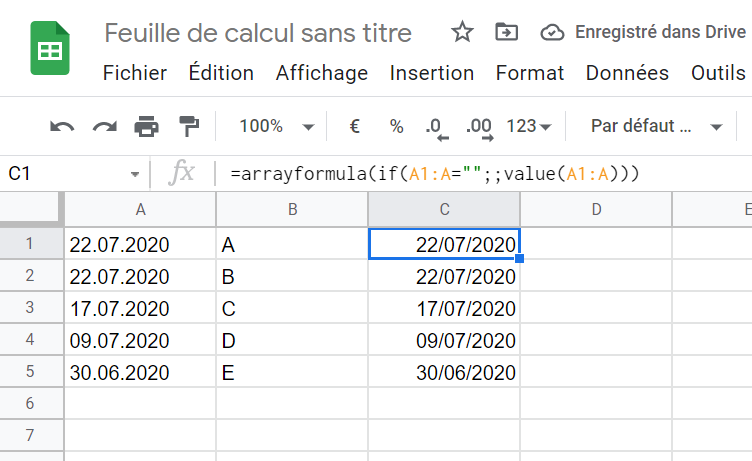Select cell A1 containing 22.07.2020
This screenshot has width=752, height=461.
[x=140, y=244]
